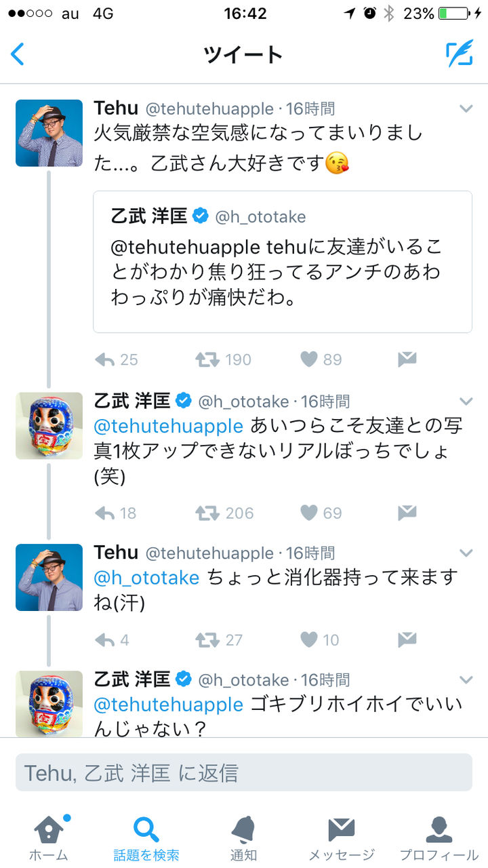Open the 通知 notifications tab
The width and height of the screenshot is (488, 868).
pyautogui.click(x=243, y=837)
